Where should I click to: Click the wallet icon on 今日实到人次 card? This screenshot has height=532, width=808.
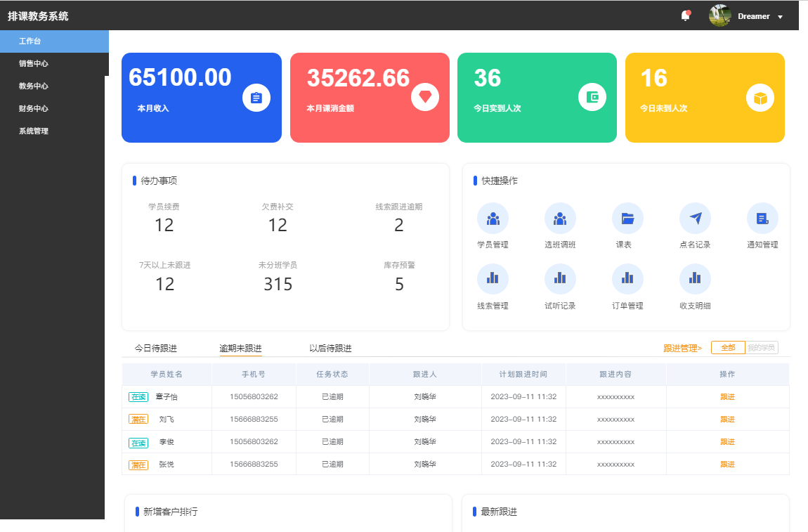click(592, 97)
